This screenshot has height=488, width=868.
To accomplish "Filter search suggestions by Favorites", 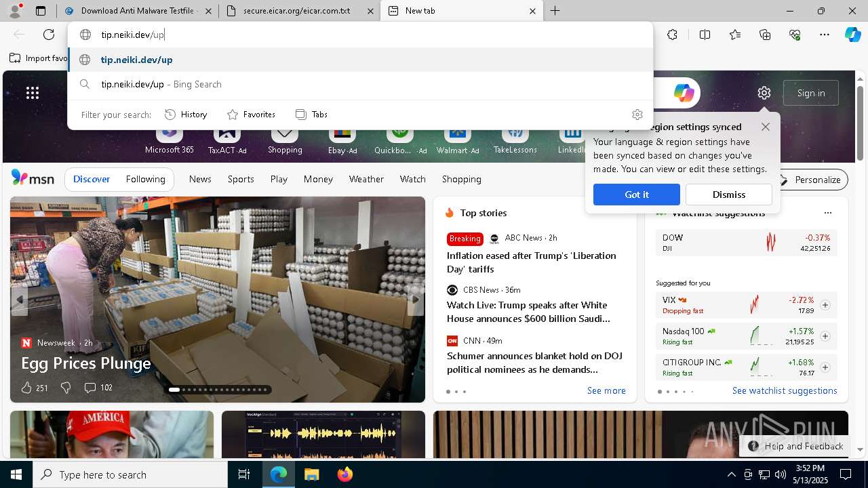I will (251, 115).
